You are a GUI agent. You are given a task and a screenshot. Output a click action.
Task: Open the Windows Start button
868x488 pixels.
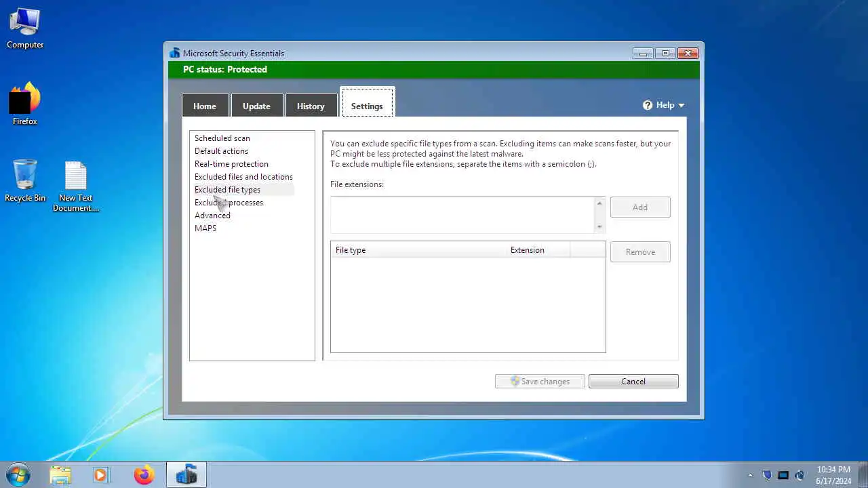coord(18,474)
